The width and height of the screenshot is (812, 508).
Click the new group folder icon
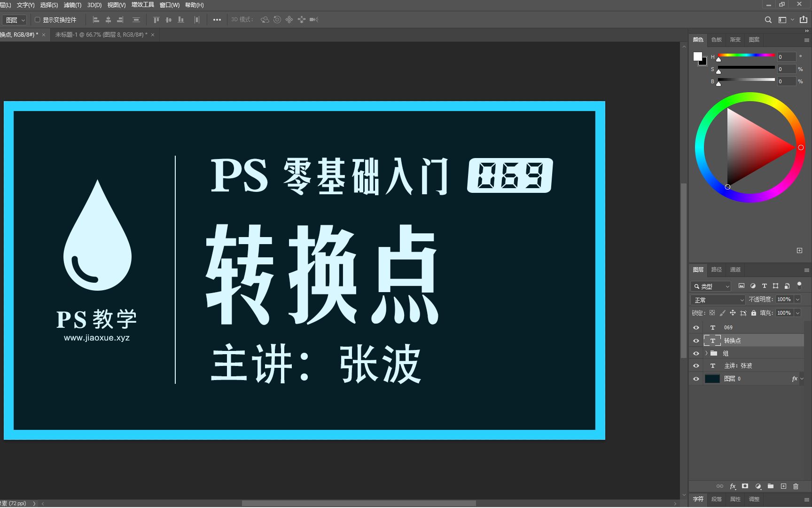pyautogui.click(x=771, y=486)
